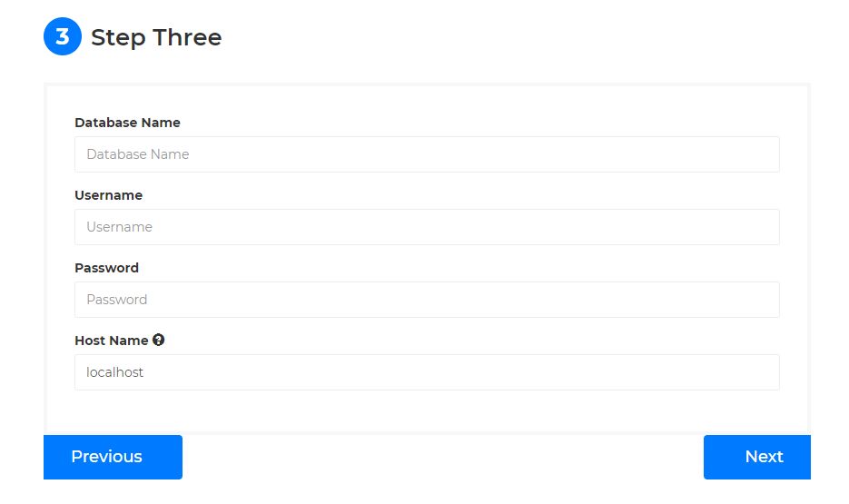Click the gray "Password" placeholder text

point(116,300)
